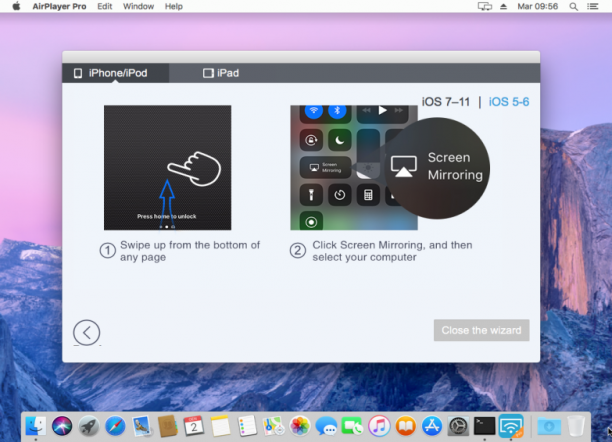Open FaceTime green icon
612x442 pixels.
(x=352, y=426)
